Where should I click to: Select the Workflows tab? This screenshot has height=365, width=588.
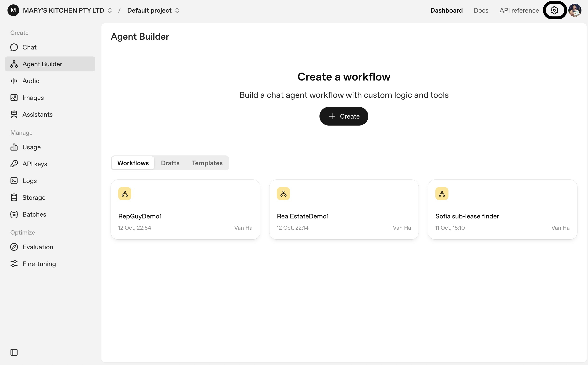point(133,163)
